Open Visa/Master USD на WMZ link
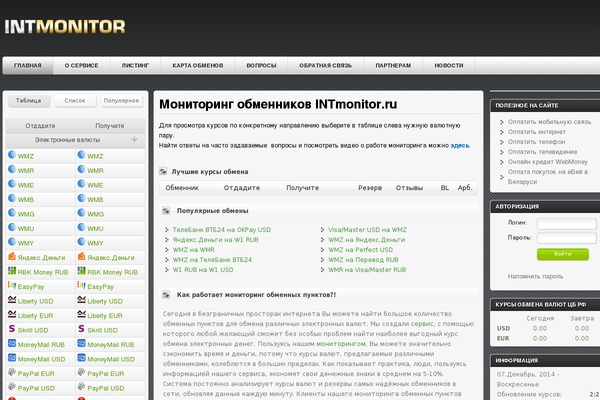Image resolution: width=600 pixels, height=400 pixels. 367,230
